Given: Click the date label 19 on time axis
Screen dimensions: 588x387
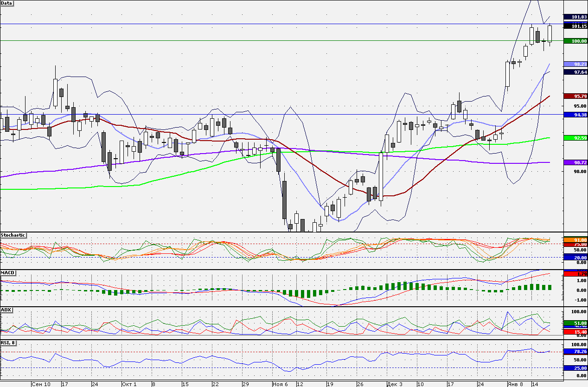Looking at the screenshot, I should pos(330,384).
